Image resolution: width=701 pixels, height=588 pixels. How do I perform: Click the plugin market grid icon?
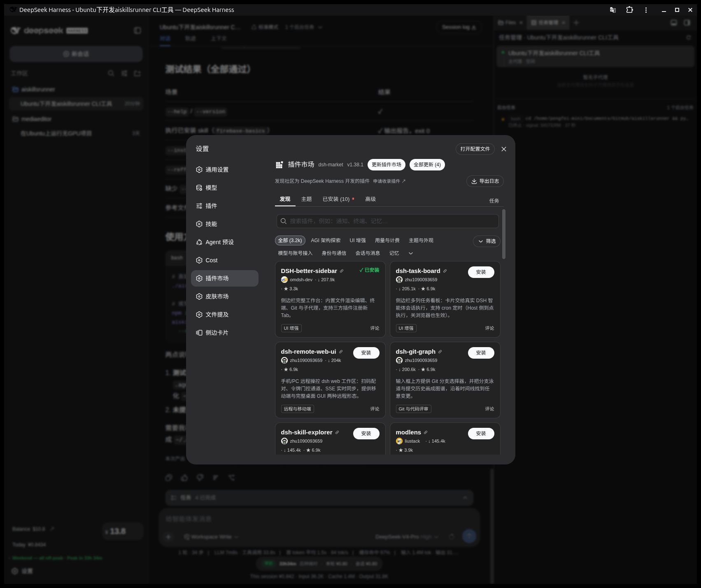279,165
